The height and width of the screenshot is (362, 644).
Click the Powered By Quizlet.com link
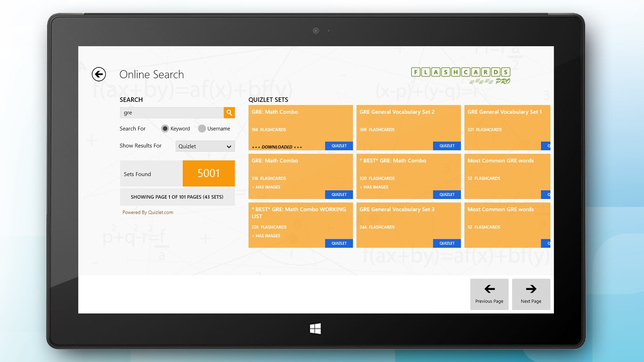click(147, 212)
